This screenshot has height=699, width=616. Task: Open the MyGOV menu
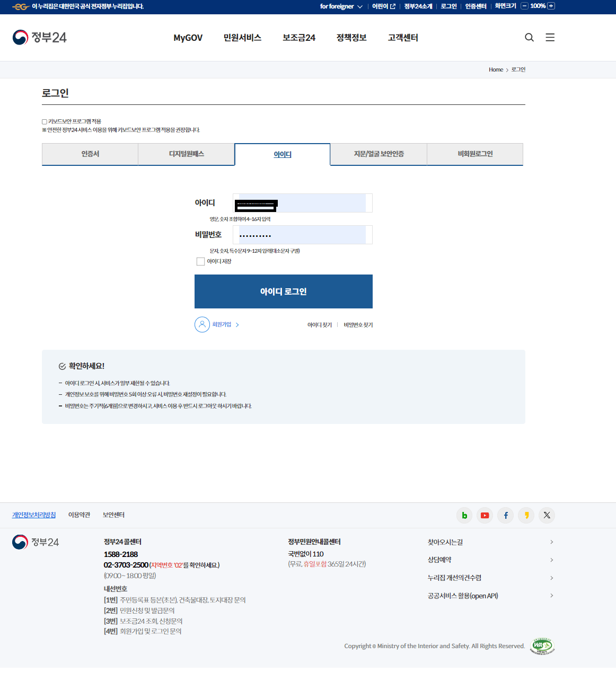[188, 38]
